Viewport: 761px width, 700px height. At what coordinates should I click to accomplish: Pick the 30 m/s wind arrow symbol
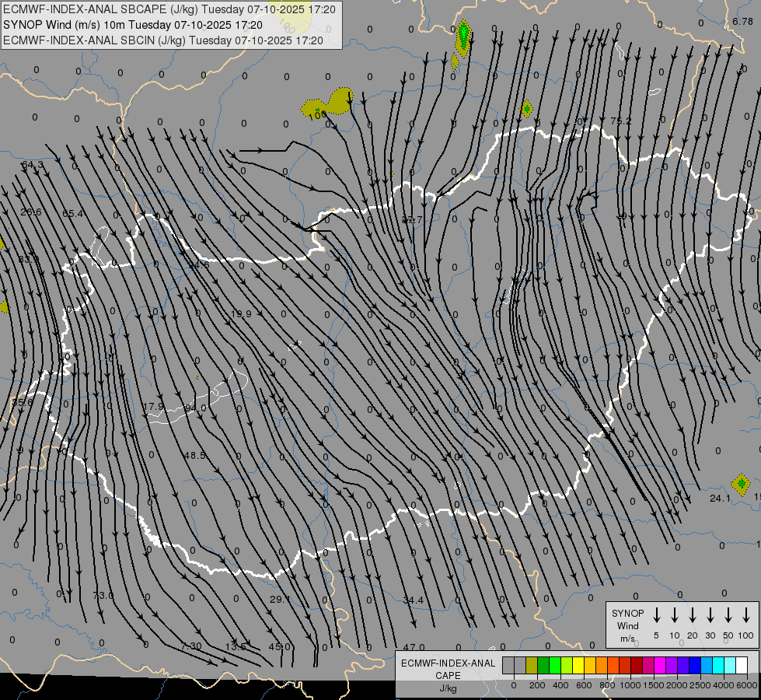pos(710,615)
